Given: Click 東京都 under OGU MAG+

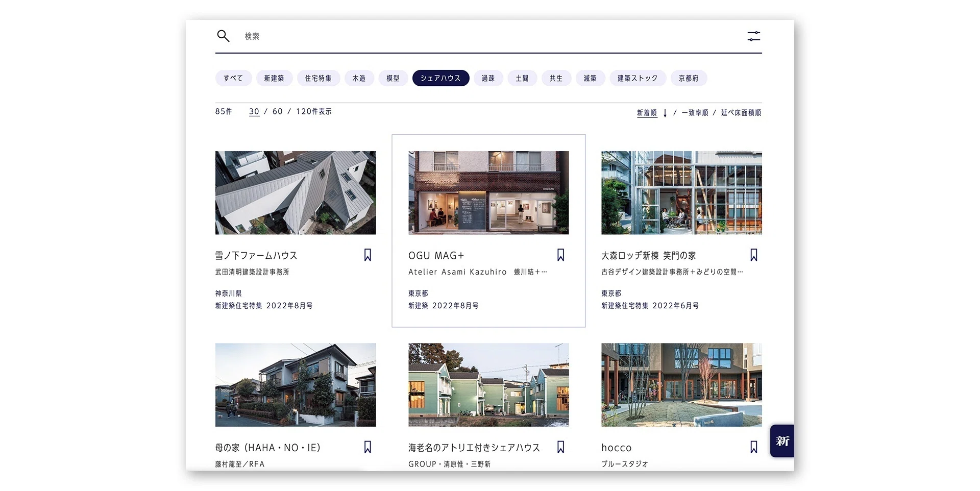Looking at the screenshot, I should coord(418,293).
